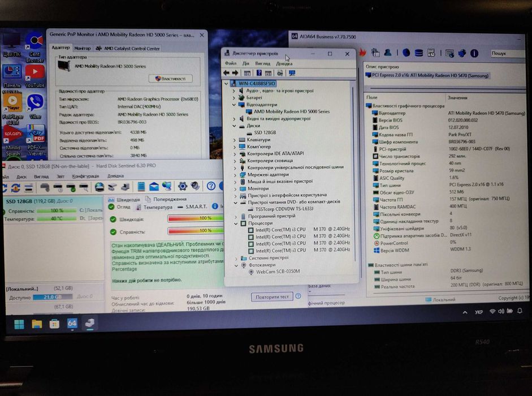Click the Температура 40 °C green bar
The width and height of the screenshot is (532, 396).
(57, 219)
